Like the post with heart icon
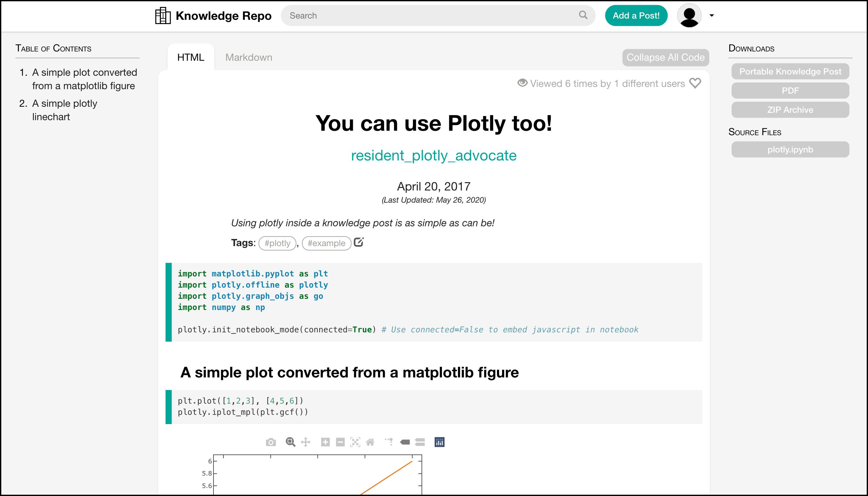Screen dimensions: 868x496 click(695, 83)
